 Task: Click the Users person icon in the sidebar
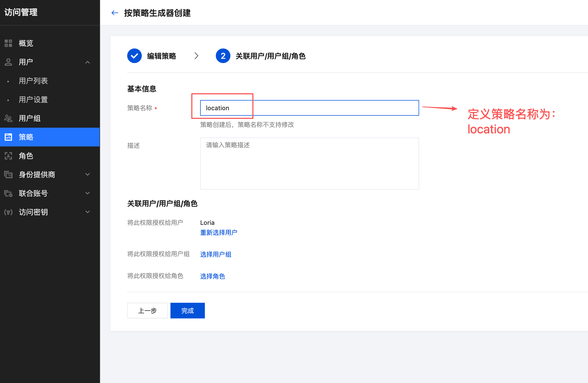click(x=8, y=62)
